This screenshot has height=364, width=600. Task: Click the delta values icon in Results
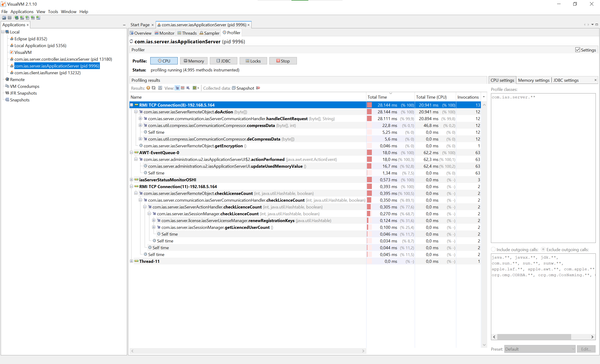(160, 88)
